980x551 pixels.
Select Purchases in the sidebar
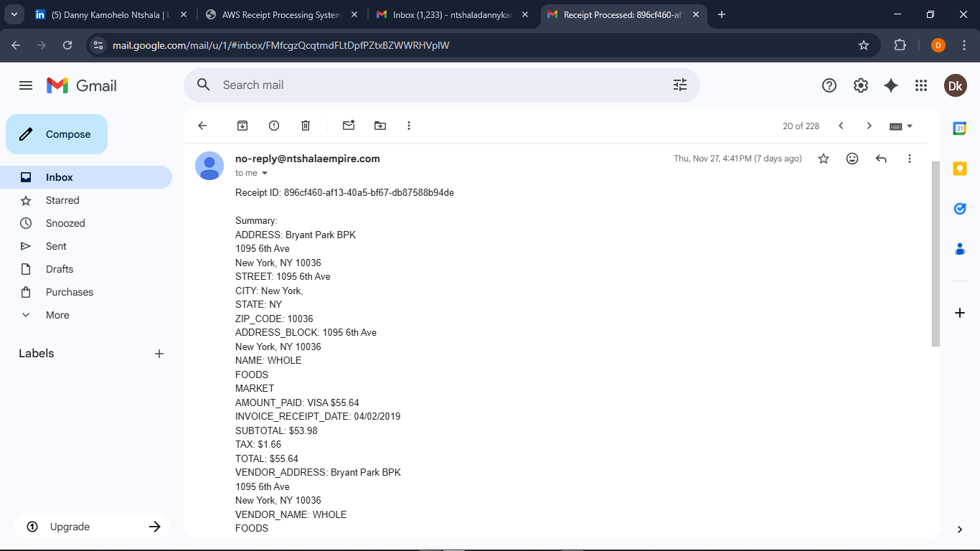click(69, 291)
